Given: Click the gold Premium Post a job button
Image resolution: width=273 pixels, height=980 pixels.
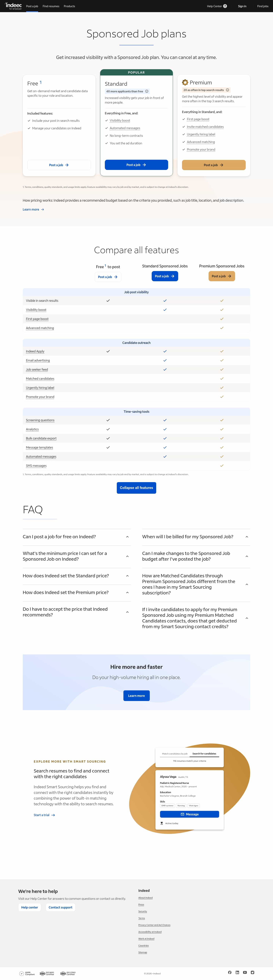Looking at the screenshot, I should [x=214, y=165].
